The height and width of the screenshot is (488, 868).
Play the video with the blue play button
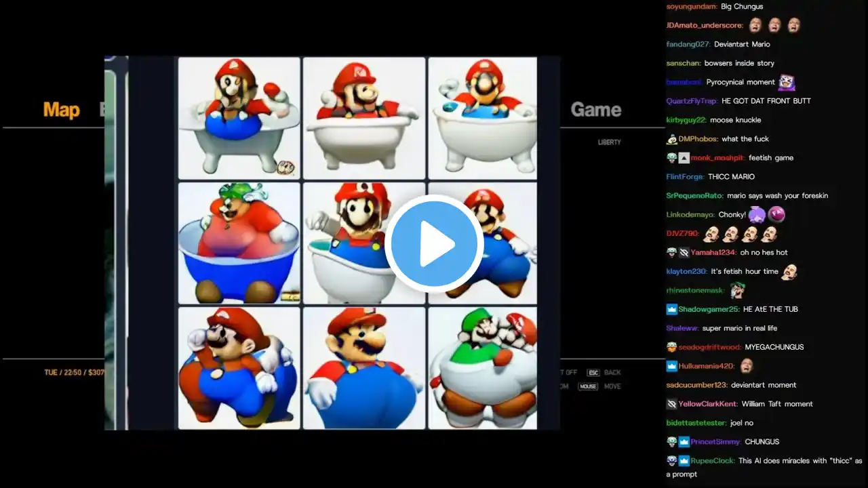coord(434,244)
